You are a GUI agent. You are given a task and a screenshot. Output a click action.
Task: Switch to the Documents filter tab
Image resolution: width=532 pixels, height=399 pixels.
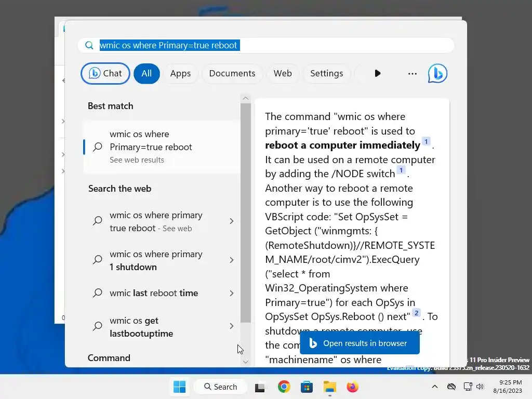pyautogui.click(x=232, y=73)
